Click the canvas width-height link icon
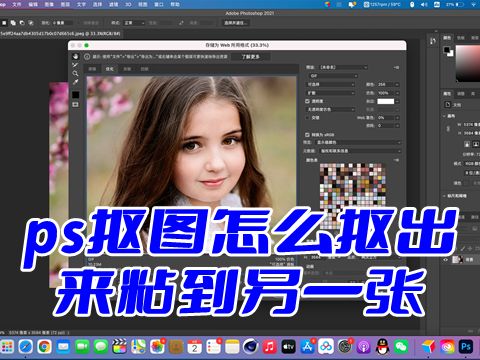 [x=448, y=128]
